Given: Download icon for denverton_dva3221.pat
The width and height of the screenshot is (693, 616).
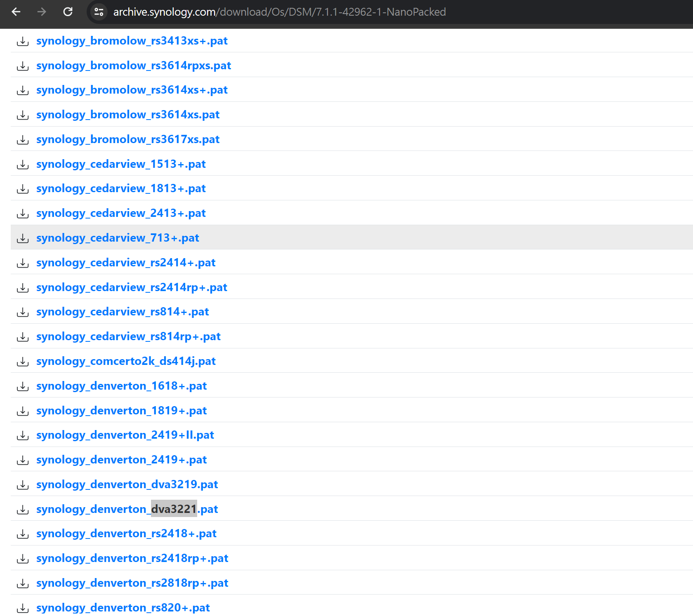Looking at the screenshot, I should (x=23, y=510).
